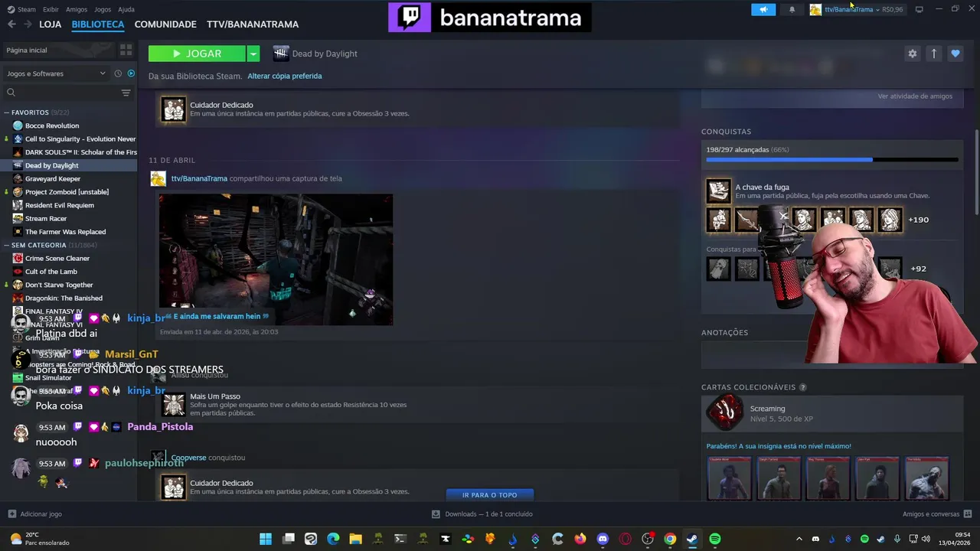
Task: Open the Amigos menu
Action: (77, 9)
